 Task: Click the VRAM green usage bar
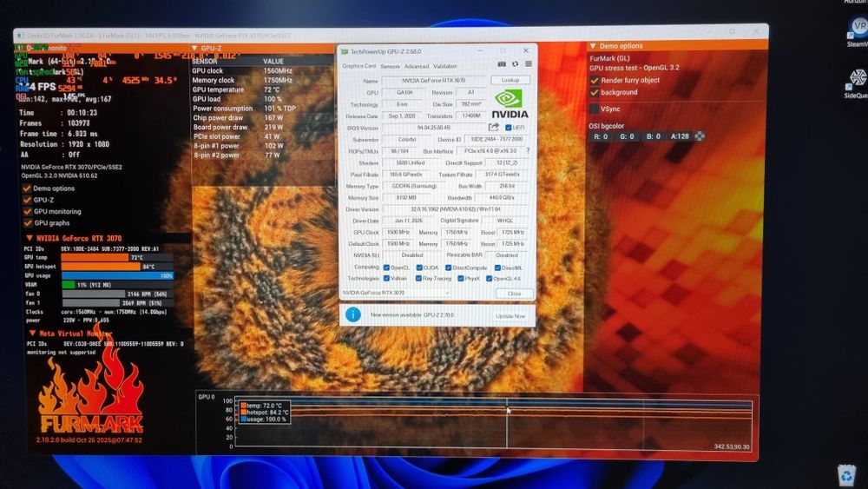tap(68, 285)
